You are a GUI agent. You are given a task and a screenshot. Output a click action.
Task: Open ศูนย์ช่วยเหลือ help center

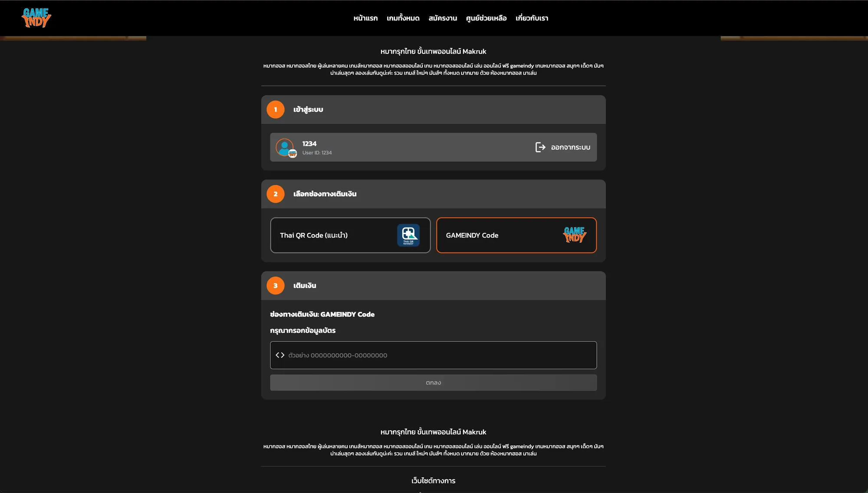click(x=486, y=18)
